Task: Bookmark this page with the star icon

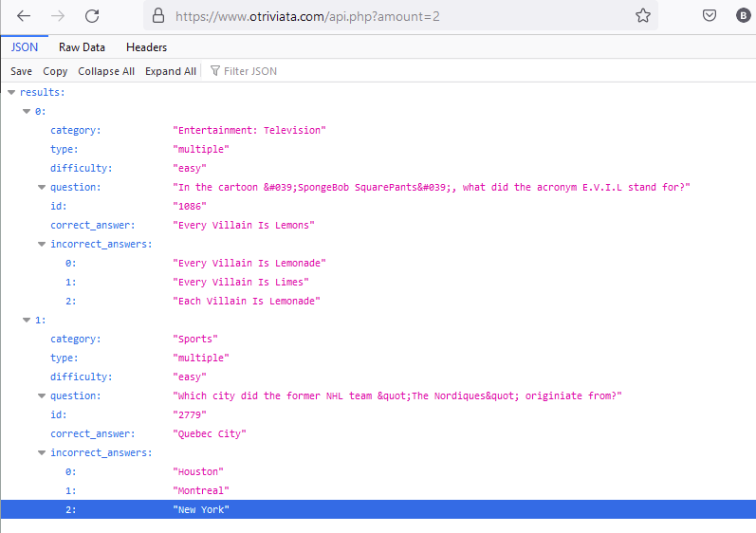Action: 643,16
